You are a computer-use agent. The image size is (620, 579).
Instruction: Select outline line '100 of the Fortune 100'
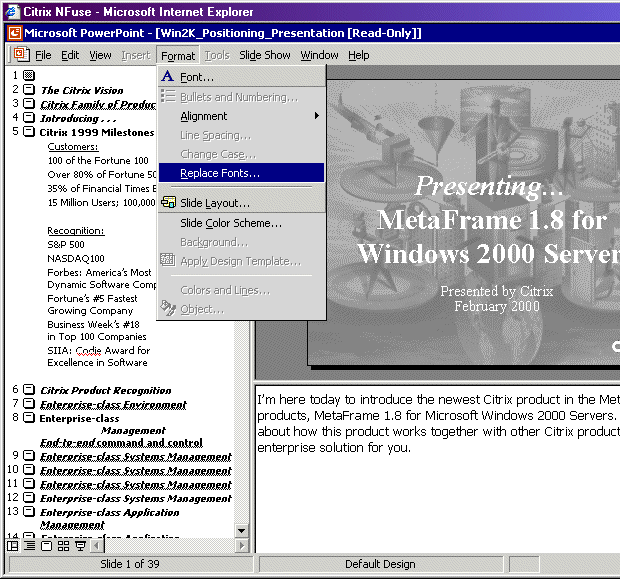tap(98, 160)
